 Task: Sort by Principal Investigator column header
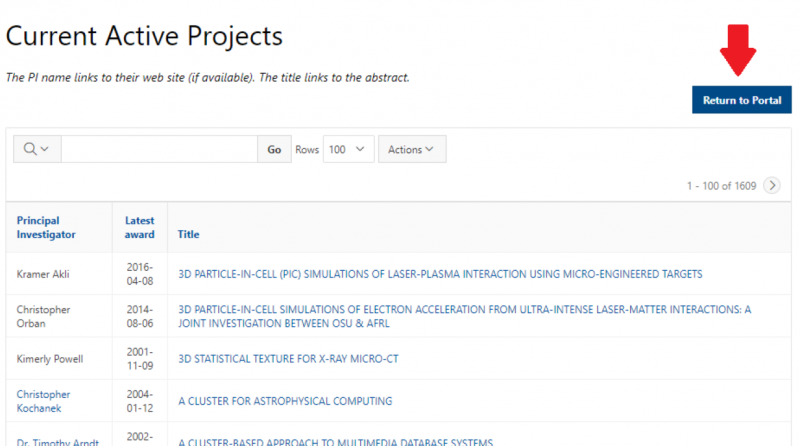[46, 227]
